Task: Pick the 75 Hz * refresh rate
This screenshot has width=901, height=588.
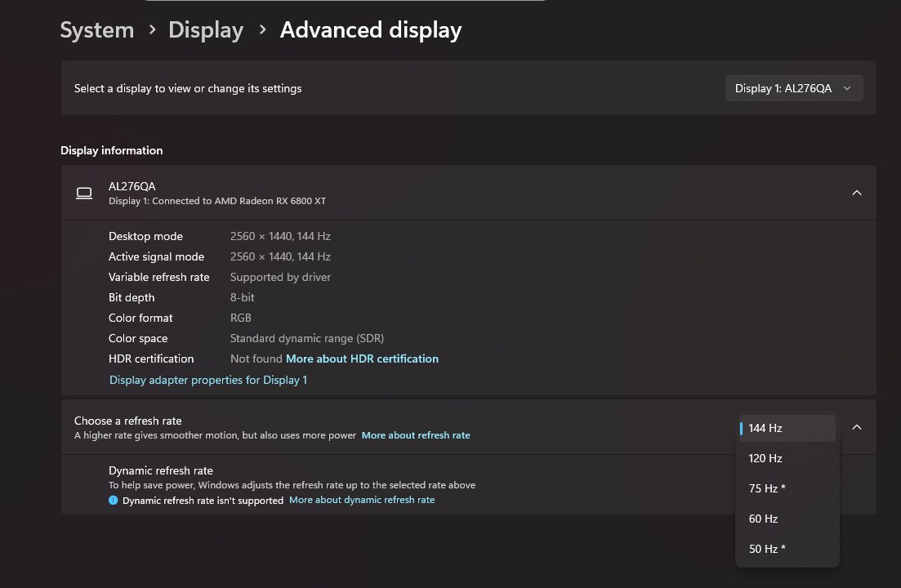Action: (x=787, y=488)
